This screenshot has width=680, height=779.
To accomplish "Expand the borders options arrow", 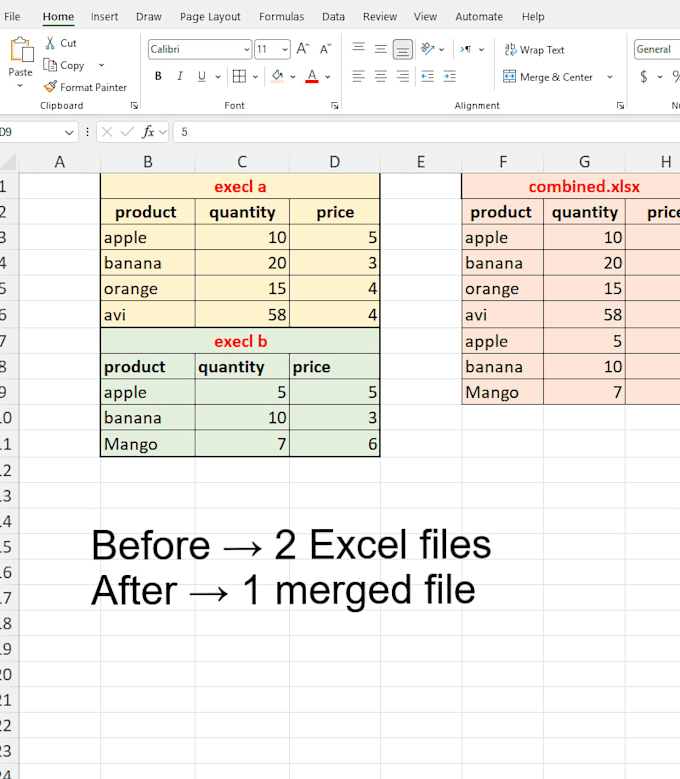I will [255, 77].
